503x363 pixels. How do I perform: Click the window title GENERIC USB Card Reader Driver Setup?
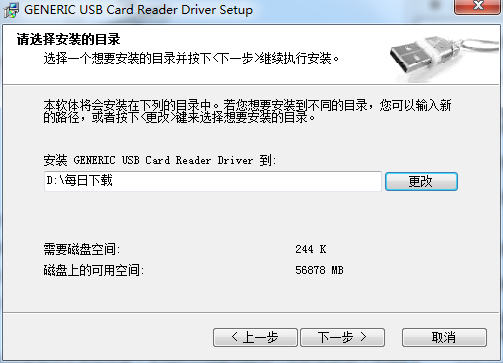pyautogui.click(x=138, y=10)
